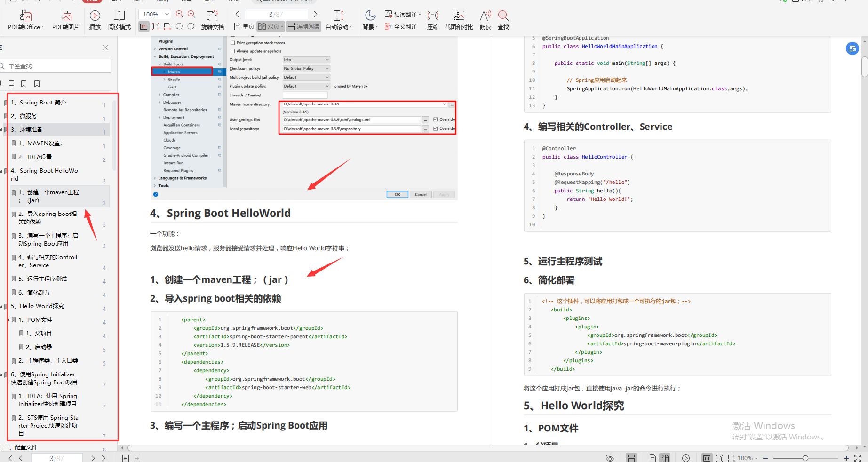This screenshot has width=868, height=462.
Task: Add bookmark icon in bookmark panel
Action: coord(24,84)
